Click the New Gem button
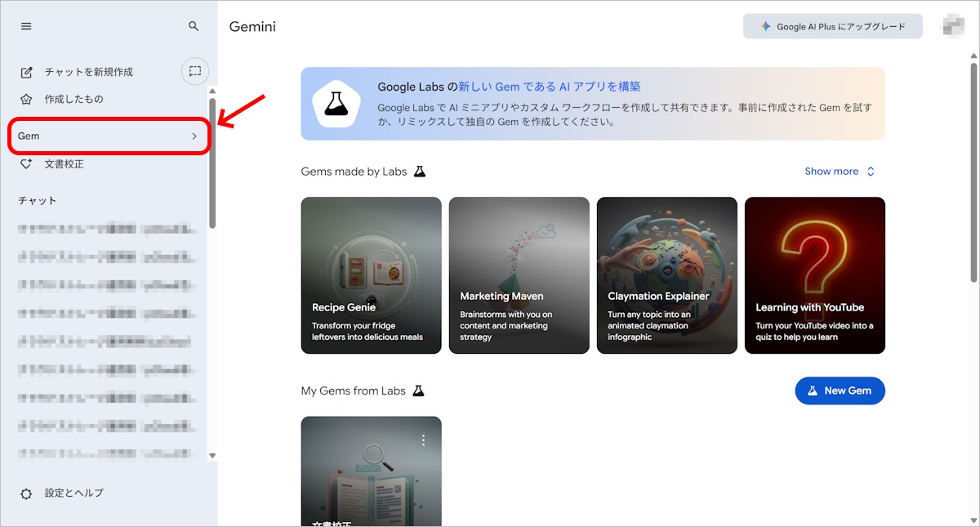 coord(840,391)
